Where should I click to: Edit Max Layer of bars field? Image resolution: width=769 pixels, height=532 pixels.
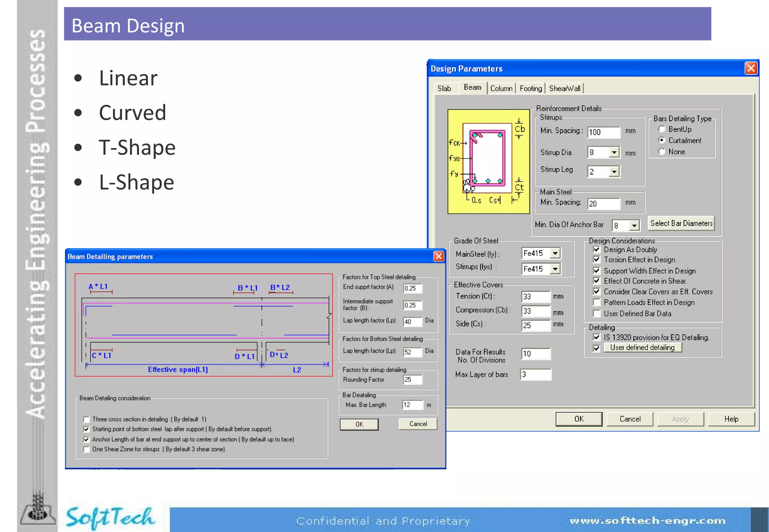(x=536, y=374)
